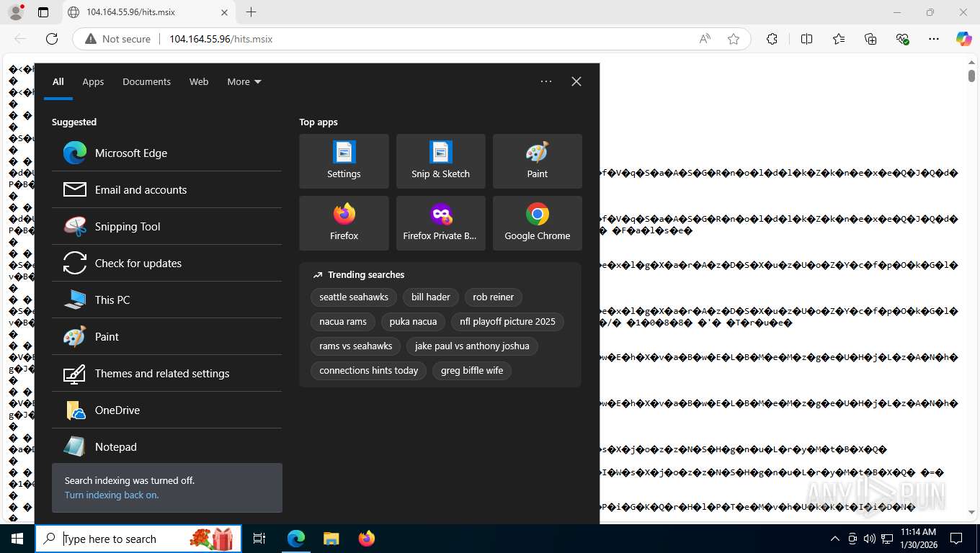
Task: Click the Edge refresh page icon
Action: 52,39
